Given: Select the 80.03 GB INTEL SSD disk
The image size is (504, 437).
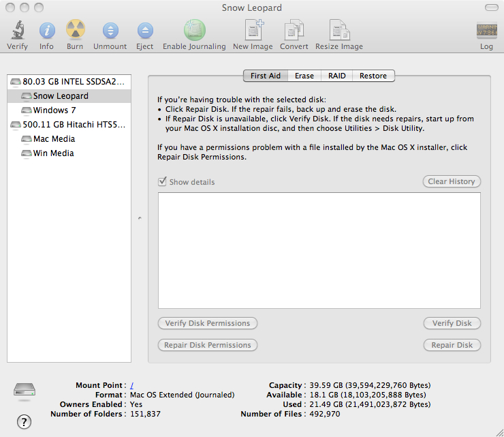Looking at the screenshot, I should [69, 81].
